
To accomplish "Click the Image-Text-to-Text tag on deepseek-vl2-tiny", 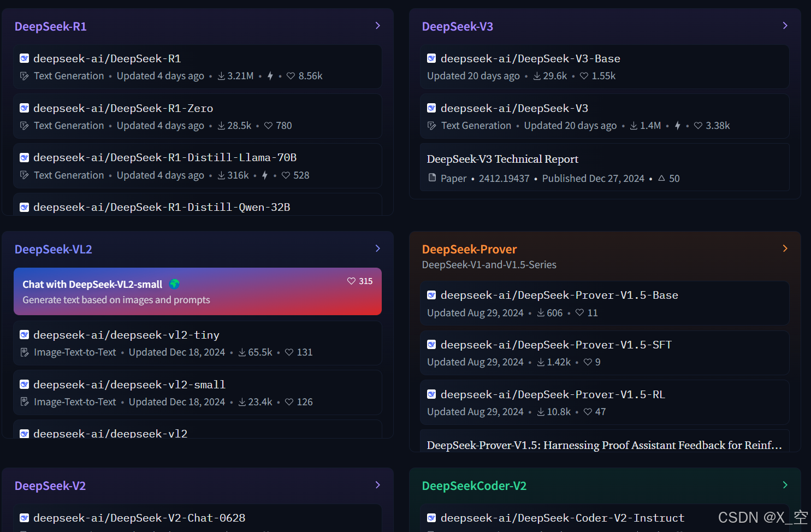I will [75, 352].
